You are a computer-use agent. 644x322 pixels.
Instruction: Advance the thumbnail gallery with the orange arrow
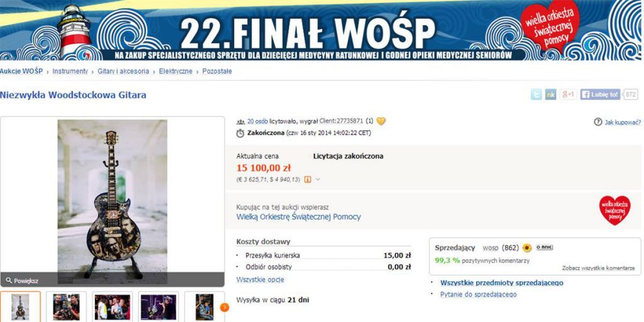(x=225, y=307)
